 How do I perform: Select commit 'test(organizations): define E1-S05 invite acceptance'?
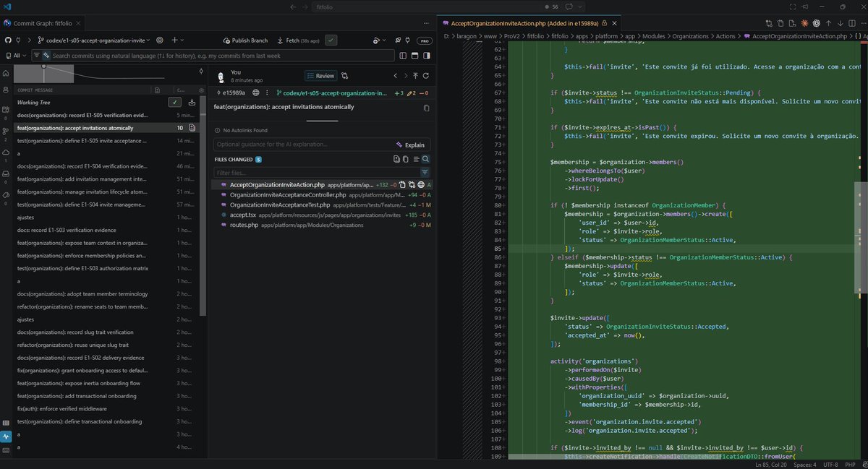[x=105, y=140]
